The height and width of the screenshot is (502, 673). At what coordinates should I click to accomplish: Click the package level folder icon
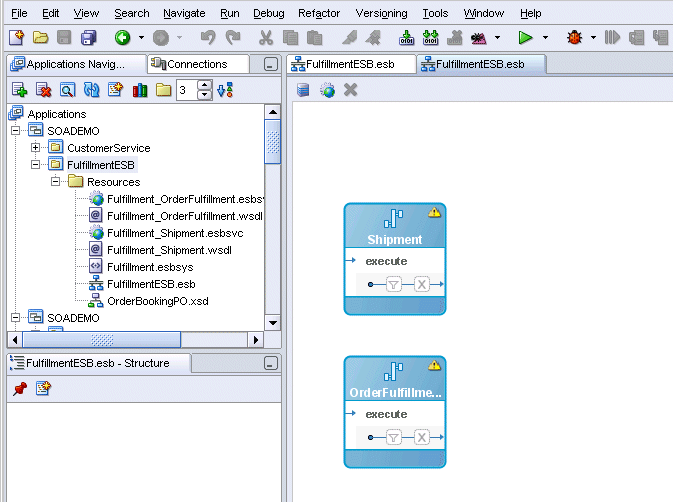pos(164,90)
